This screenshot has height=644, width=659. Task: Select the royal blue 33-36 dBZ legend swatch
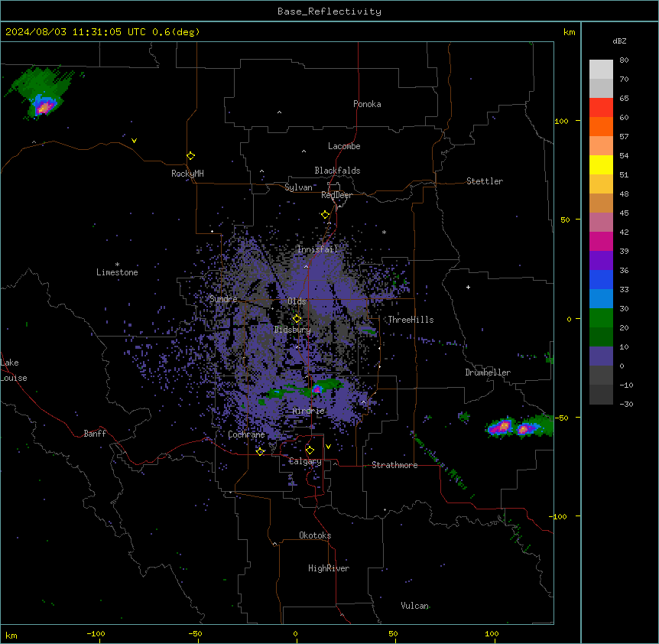(601, 279)
